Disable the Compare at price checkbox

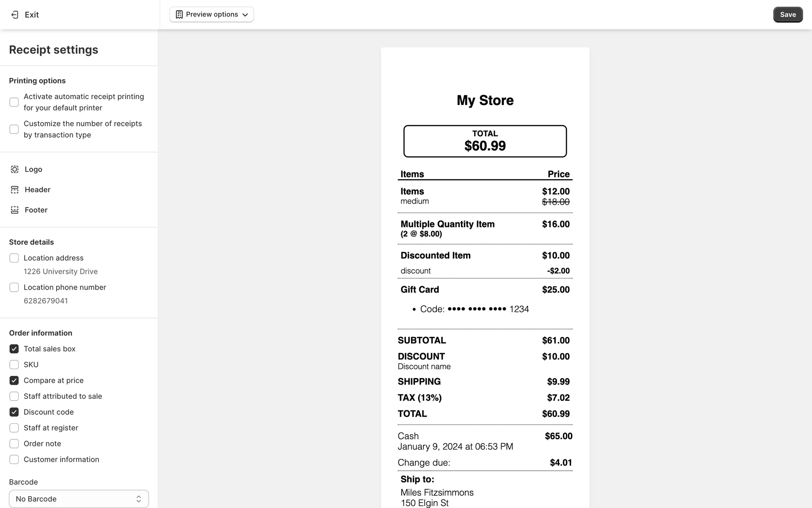point(14,381)
